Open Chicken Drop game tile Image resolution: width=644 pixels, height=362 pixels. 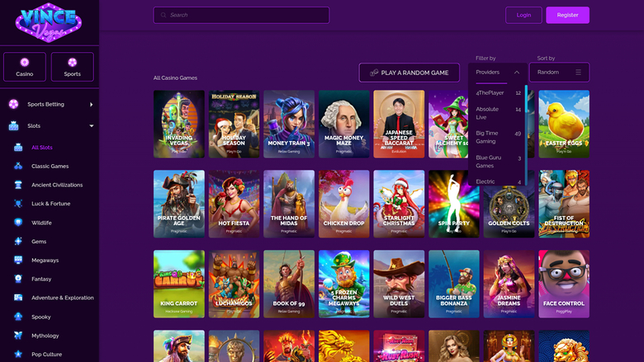[344, 204]
